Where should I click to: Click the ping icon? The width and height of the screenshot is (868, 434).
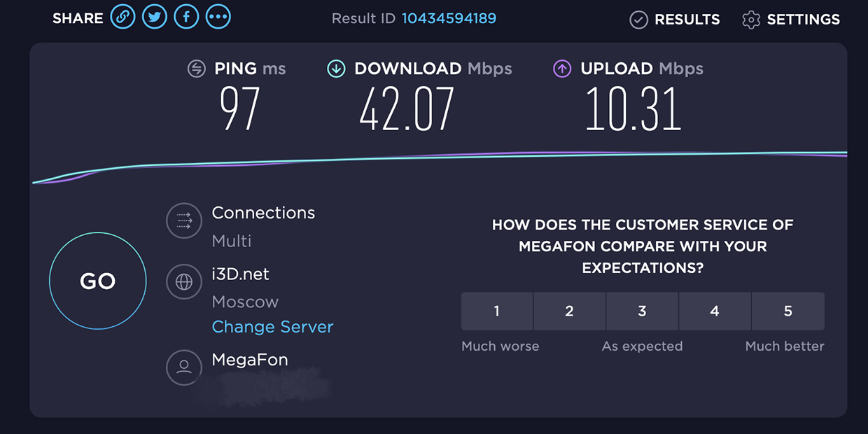coord(197,69)
